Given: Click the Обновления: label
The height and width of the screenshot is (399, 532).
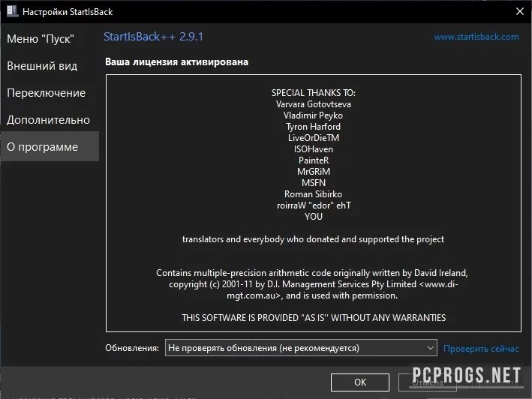Looking at the screenshot, I should (x=132, y=348).
